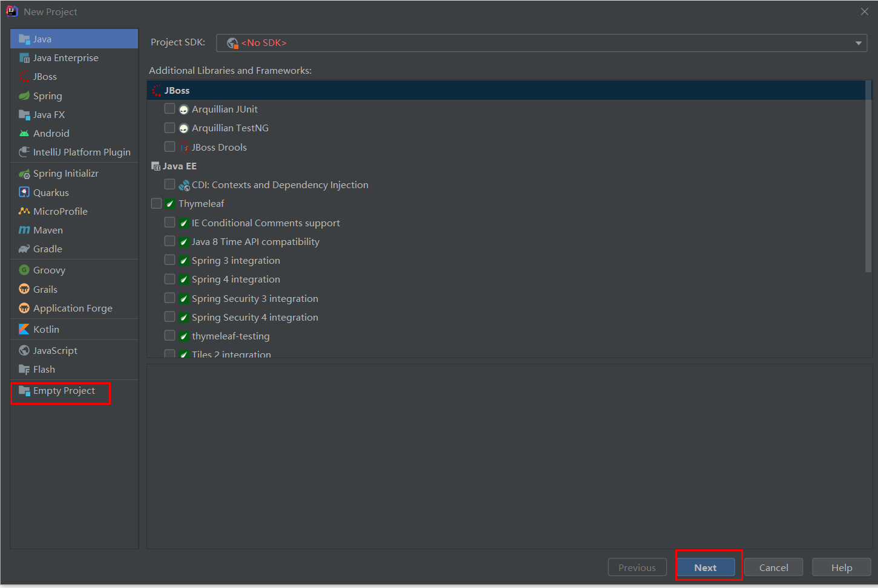This screenshot has height=588, width=878.
Task: Check Spring Security 4 integration
Action: 169,317
